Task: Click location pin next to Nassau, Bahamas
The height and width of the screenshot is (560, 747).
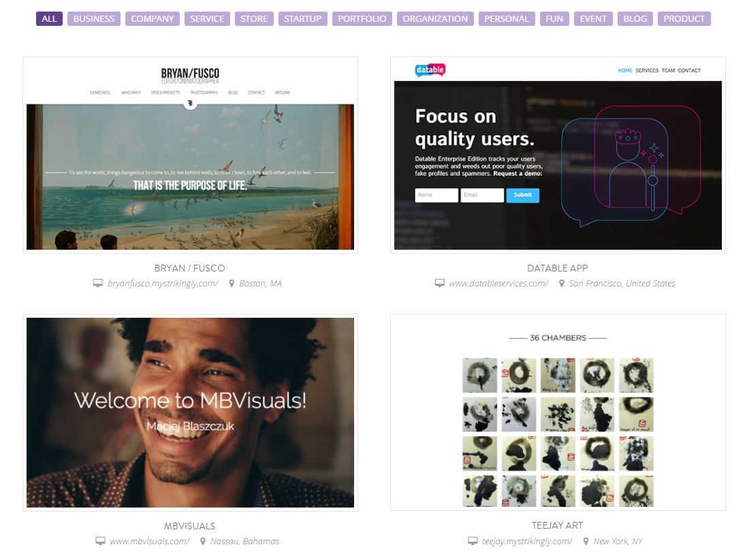Action: click(x=203, y=541)
